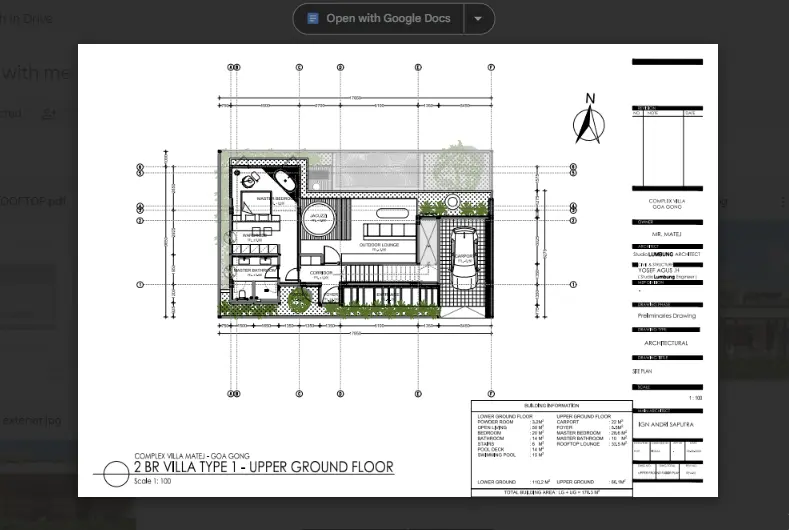Click 'IGN ANDRI SAPUTRA' main architect name

[665, 424]
